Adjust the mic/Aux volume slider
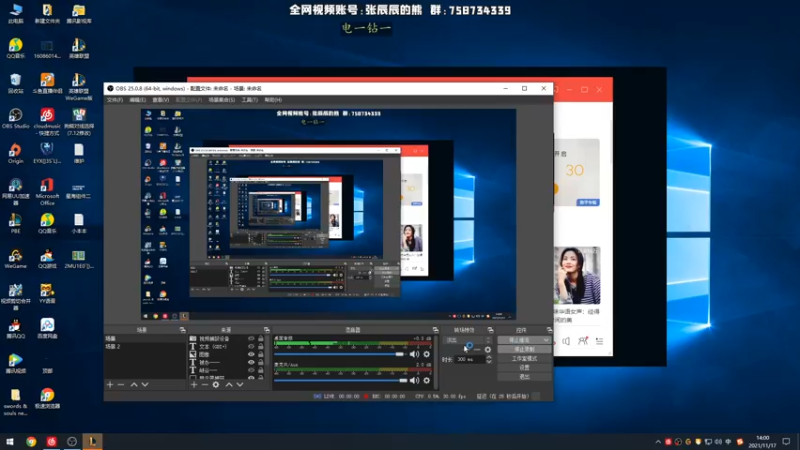Image resolution: width=800 pixels, height=450 pixels. [x=340, y=380]
